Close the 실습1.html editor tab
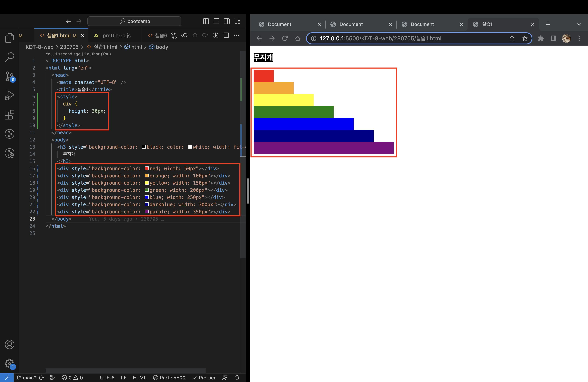The width and height of the screenshot is (588, 382). 83,36
